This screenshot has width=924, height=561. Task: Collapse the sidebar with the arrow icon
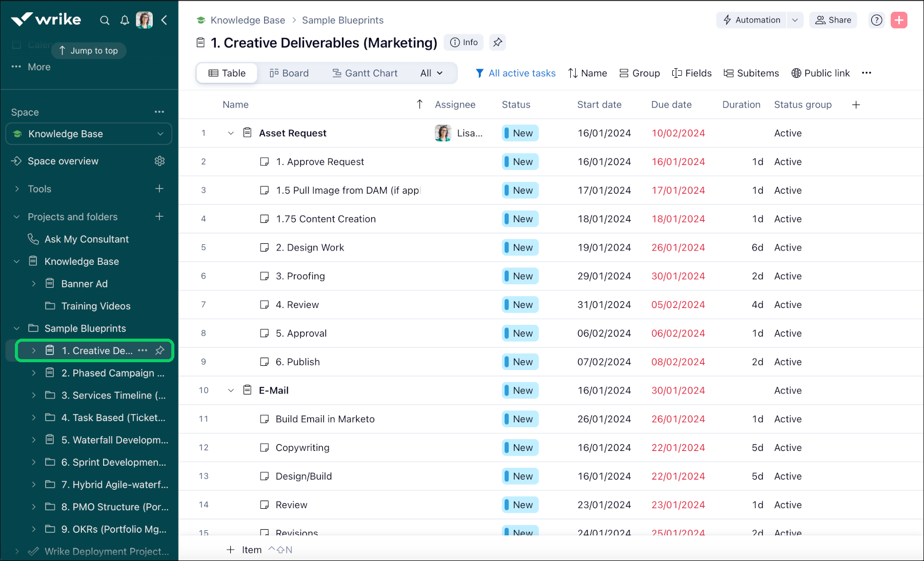(x=164, y=20)
